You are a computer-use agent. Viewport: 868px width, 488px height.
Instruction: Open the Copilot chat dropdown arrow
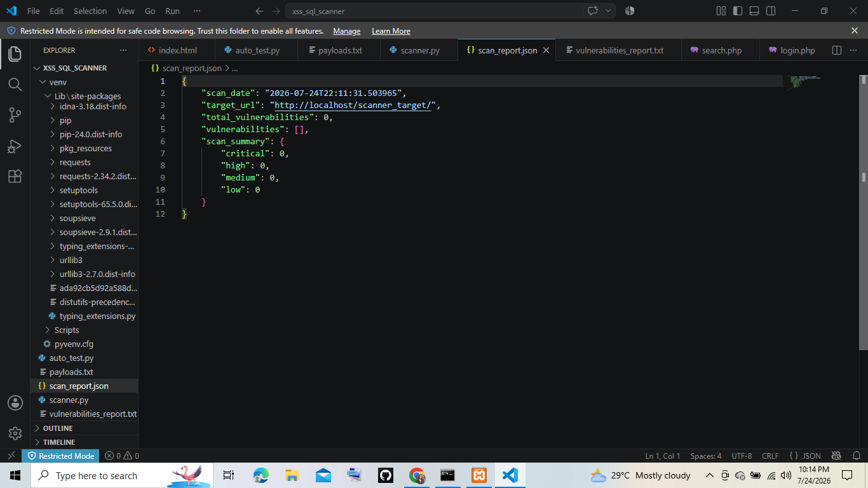tap(608, 11)
